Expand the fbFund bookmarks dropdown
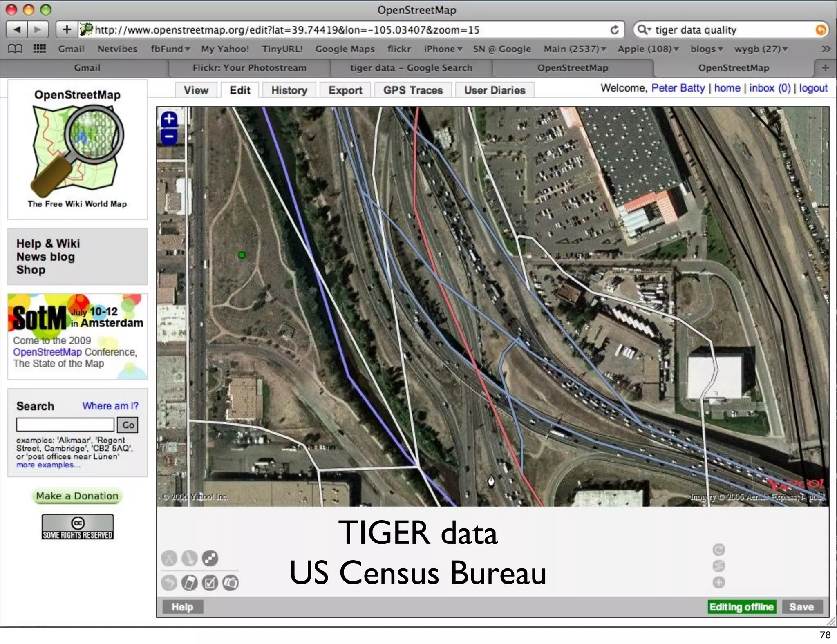The width and height of the screenshot is (837, 644). 170,49
